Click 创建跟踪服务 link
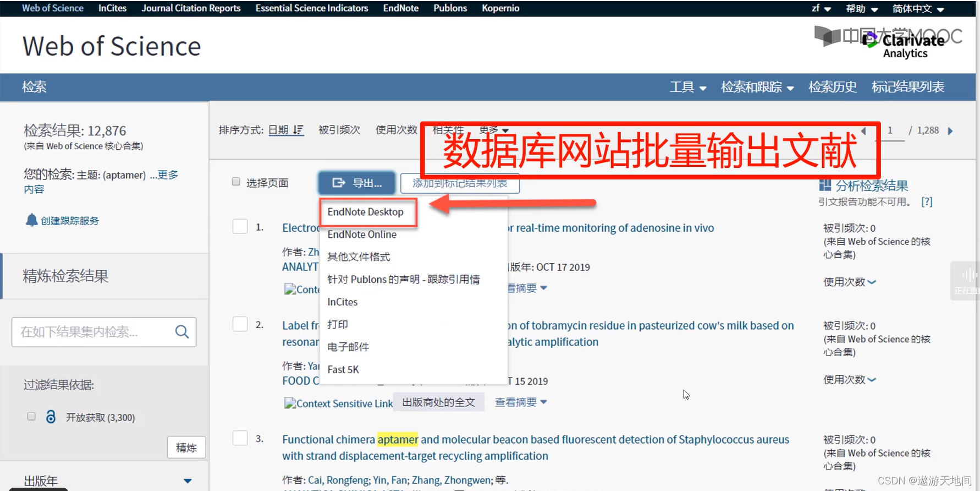 (x=70, y=221)
